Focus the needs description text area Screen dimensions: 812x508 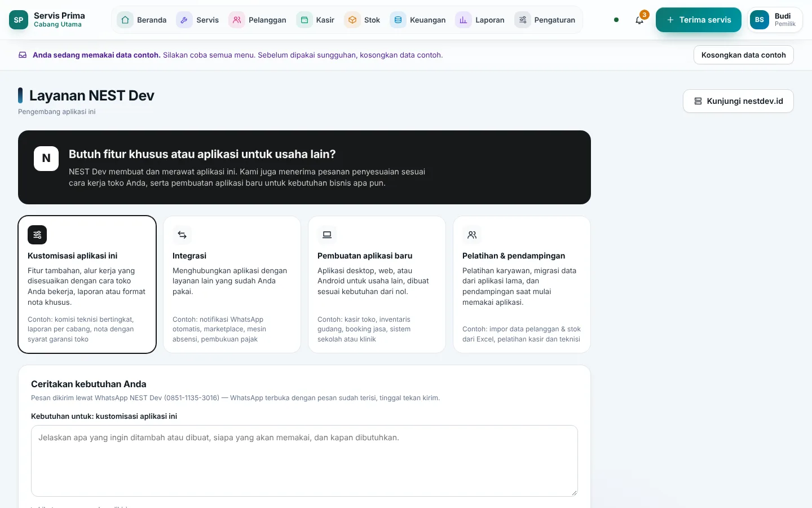304,461
